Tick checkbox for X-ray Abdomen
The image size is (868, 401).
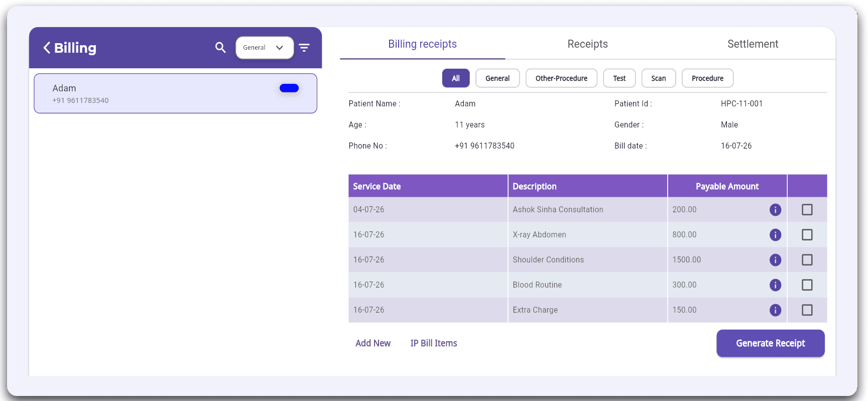point(807,235)
